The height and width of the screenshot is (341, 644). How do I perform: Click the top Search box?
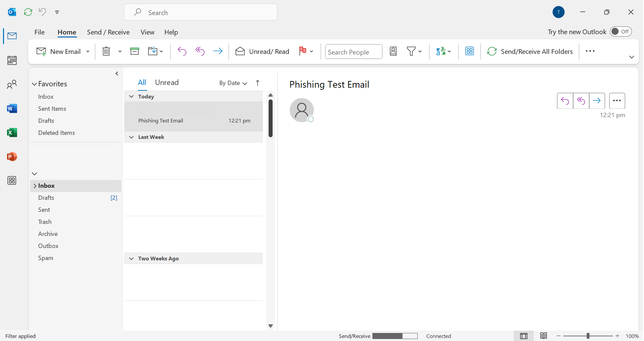click(201, 12)
